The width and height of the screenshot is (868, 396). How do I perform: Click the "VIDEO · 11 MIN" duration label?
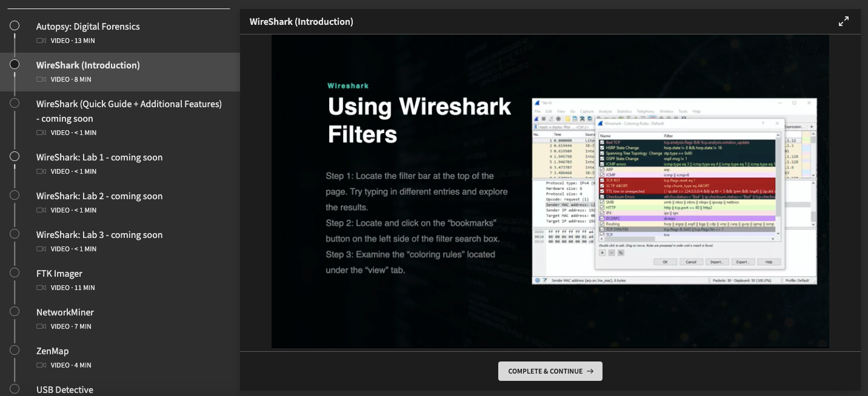pos(73,288)
